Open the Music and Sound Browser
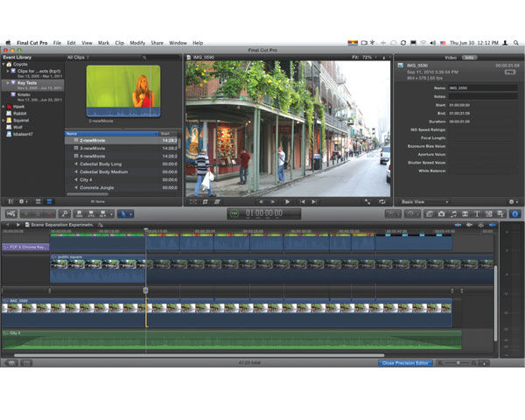The height and width of the screenshot is (420, 525). coord(453,213)
